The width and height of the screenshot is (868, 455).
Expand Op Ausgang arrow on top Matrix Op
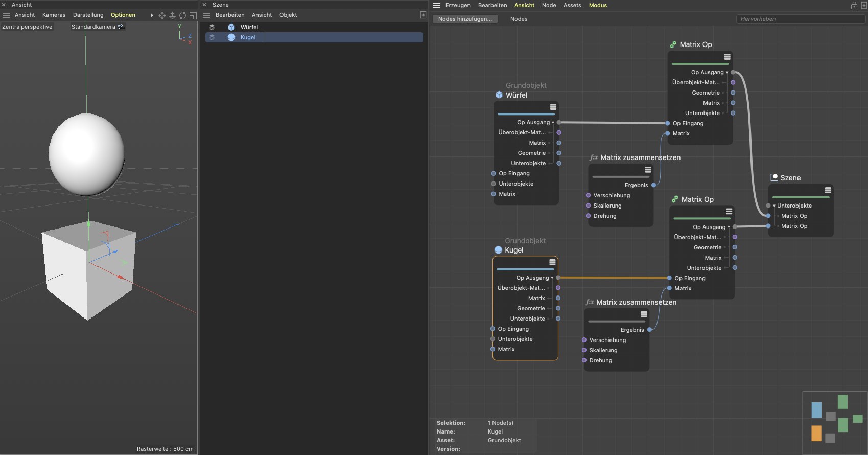pyautogui.click(x=727, y=73)
